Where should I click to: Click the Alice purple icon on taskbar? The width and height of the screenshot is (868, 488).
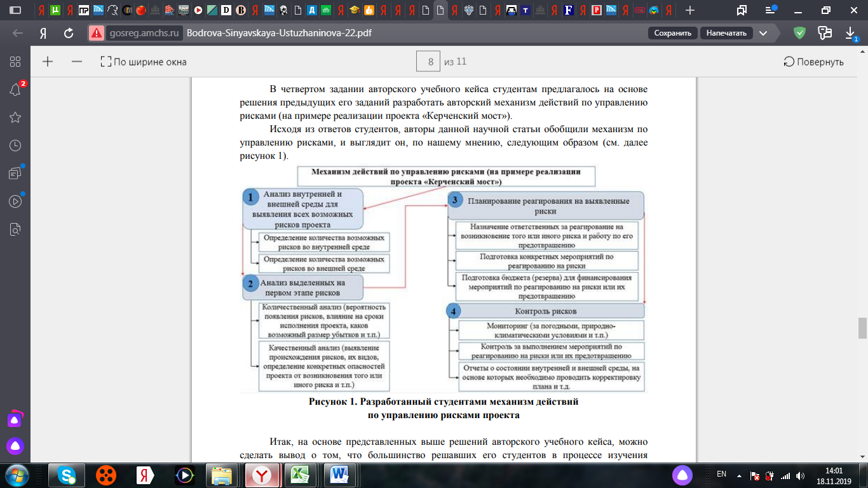tap(682, 475)
